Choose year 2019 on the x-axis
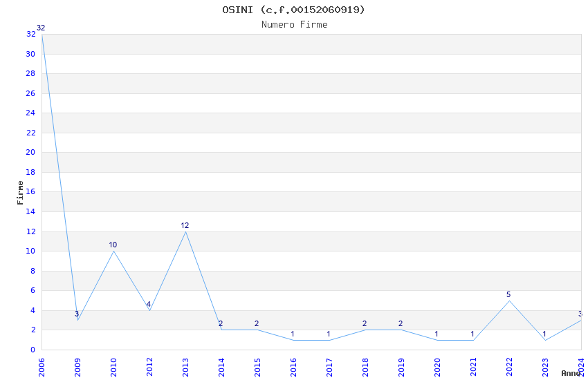 402,368
